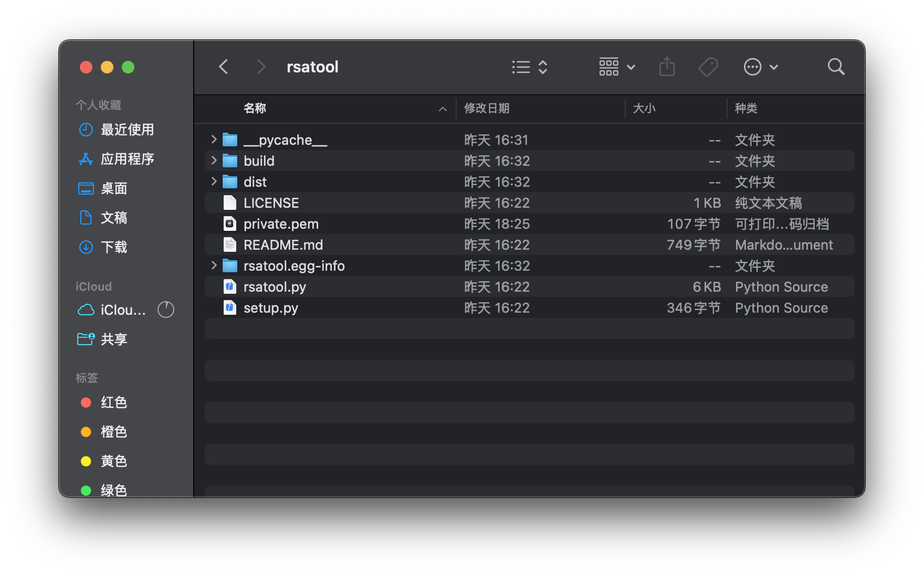
Task: Go forward with the right chevron button
Action: (x=260, y=67)
